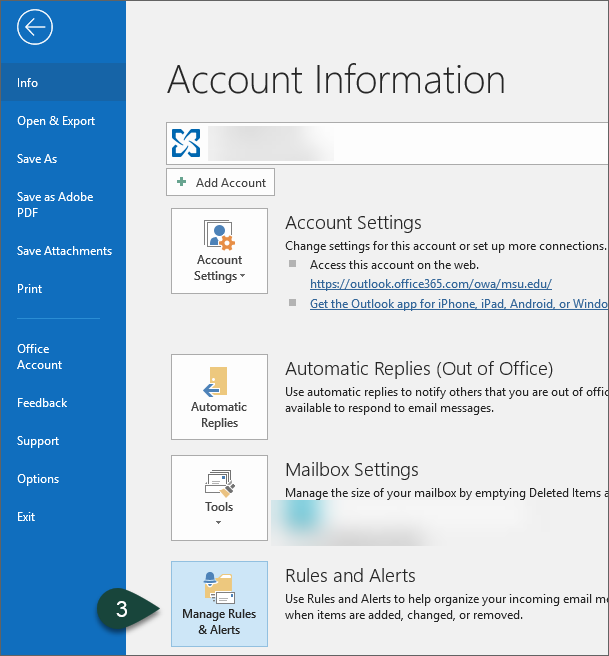The width and height of the screenshot is (609, 656).
Task: Expand the Account Settings dropdown
Action: 219,268
